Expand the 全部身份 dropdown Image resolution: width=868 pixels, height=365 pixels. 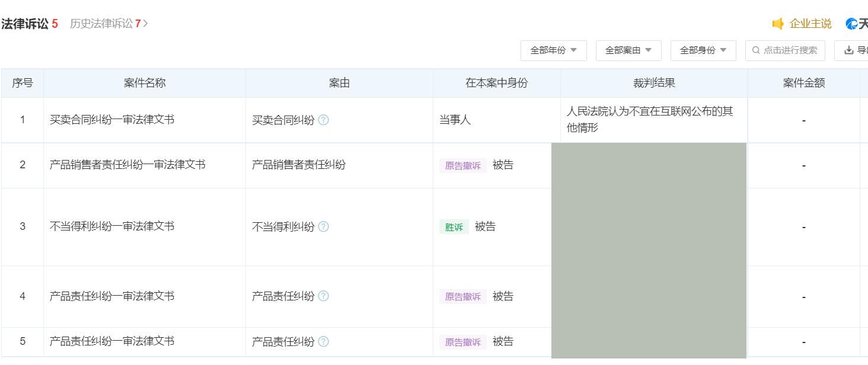tap(703, 50)
